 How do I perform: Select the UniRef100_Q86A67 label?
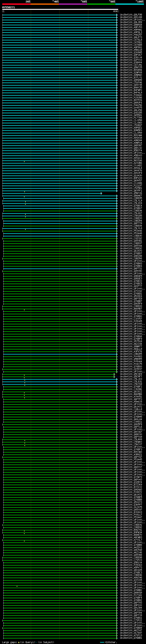pyautogui.click(x=131, y=196)
